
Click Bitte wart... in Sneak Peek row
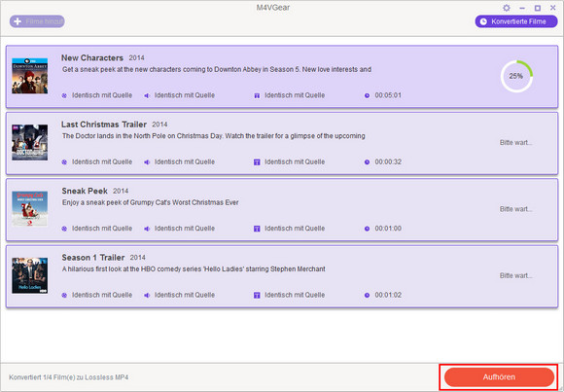coord(516,209)
